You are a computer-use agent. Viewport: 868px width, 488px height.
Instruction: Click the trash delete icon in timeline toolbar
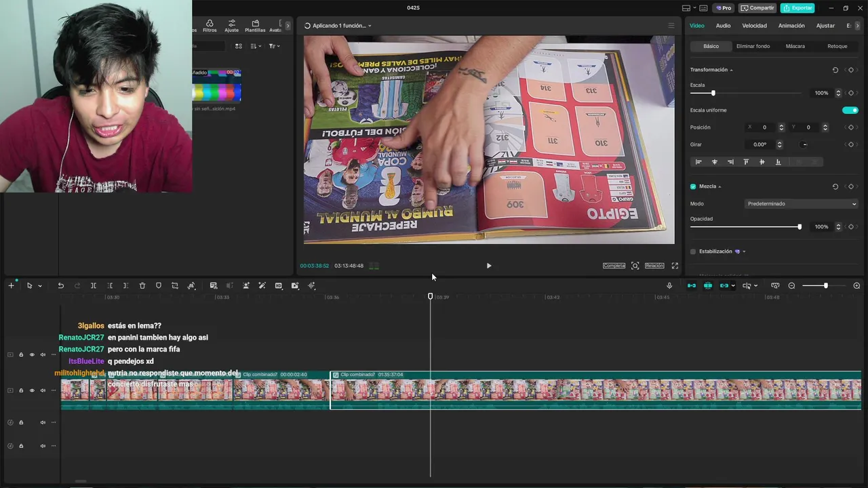pos(142,285)
